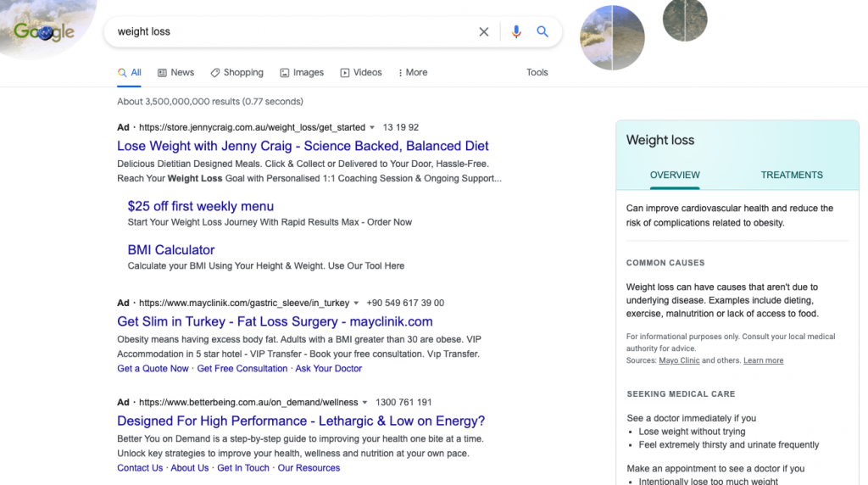
Task: Click the Google logo
Action: coord(44,31)
